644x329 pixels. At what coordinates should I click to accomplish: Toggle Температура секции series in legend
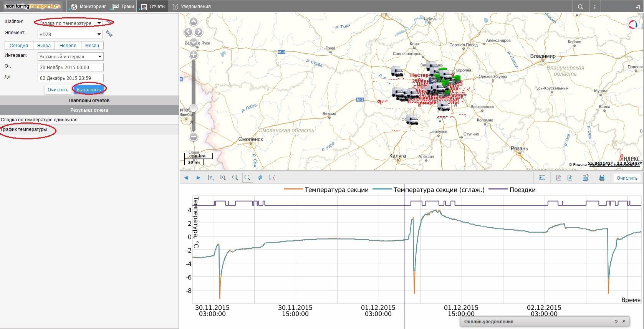coord(326,190)
